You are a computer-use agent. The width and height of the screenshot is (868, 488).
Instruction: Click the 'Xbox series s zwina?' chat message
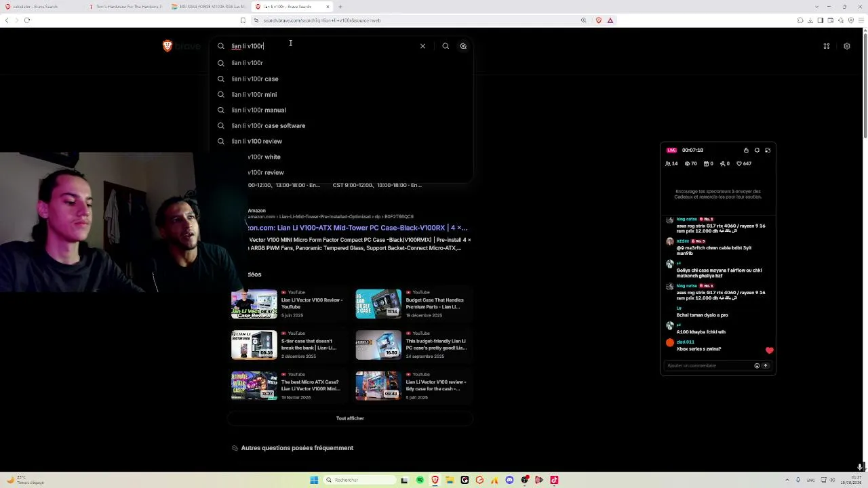point(698,349)
